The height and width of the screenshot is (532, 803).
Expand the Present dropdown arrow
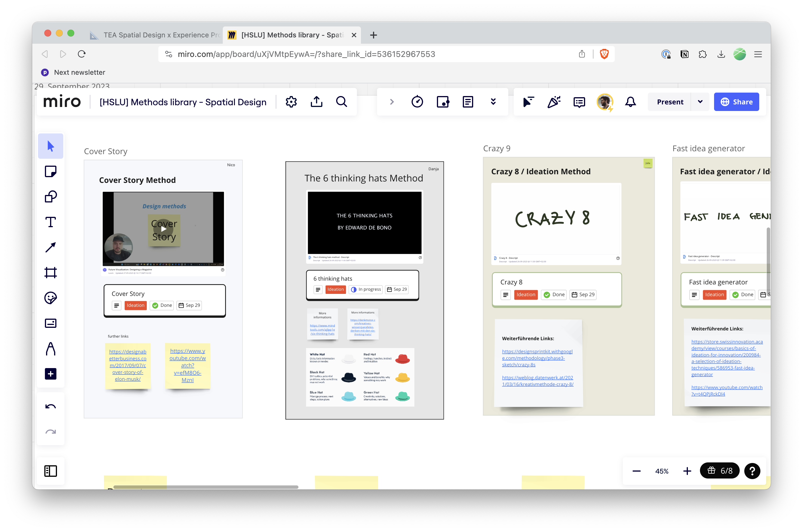click(x=700, y=102)
